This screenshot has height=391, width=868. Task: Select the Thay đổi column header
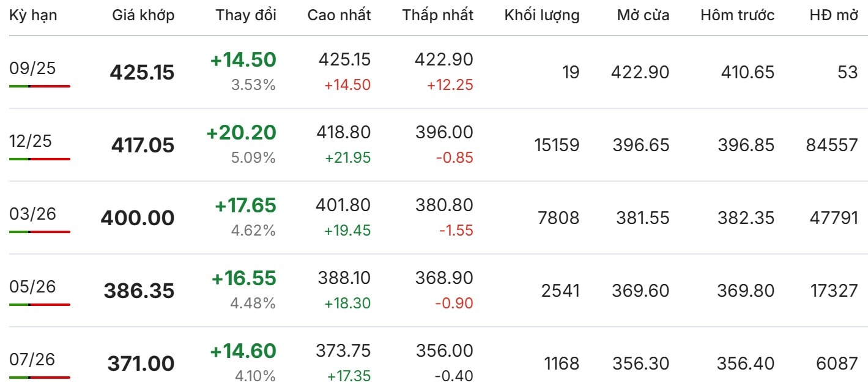[245, 15]
